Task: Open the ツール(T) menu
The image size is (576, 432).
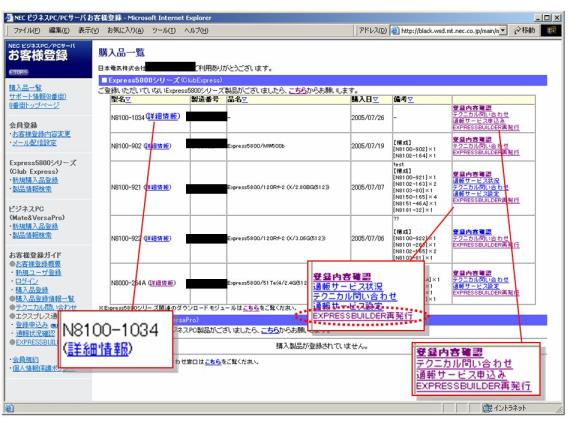Action: 164,30
